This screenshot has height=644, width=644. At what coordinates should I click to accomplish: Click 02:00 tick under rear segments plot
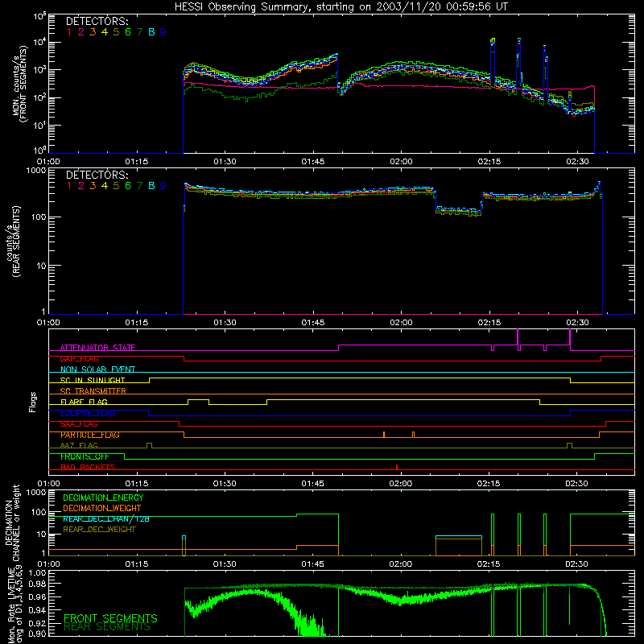click(401, 323)
